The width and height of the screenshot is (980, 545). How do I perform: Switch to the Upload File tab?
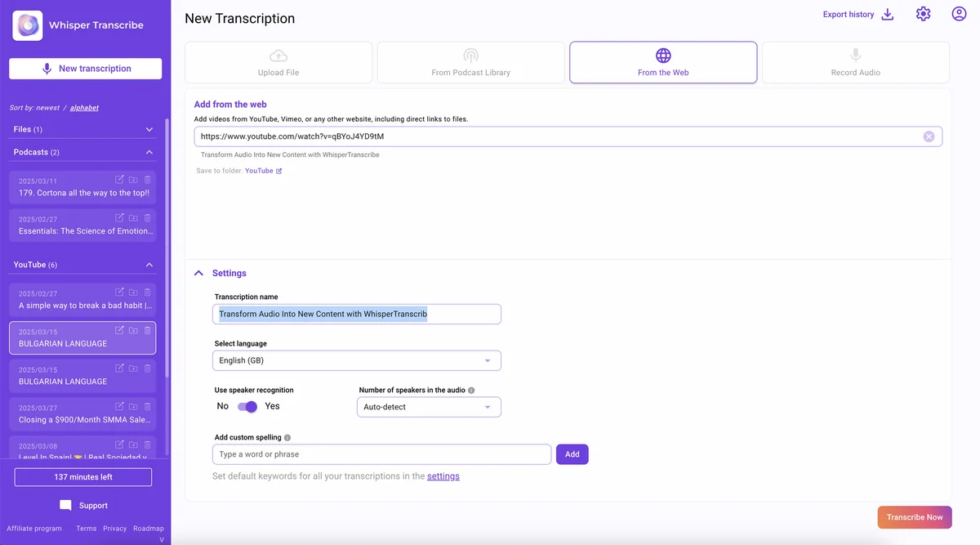tap(278, 62)
